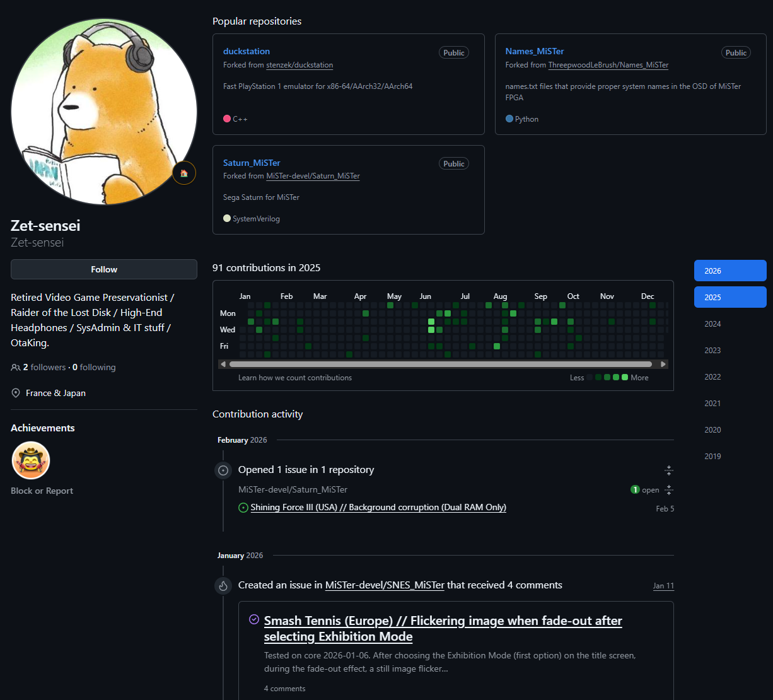Click the location pin icon
This screenshot has height=700, width=773.
click(16, 393)
